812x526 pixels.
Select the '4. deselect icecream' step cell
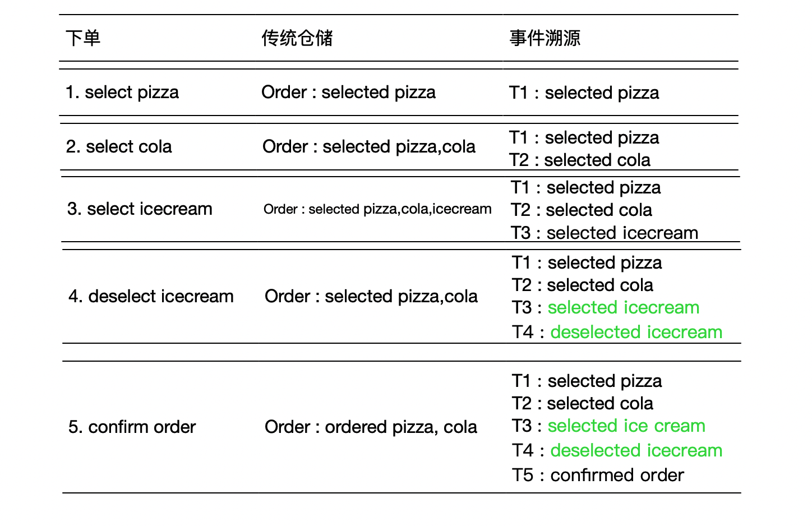[x=151, y=296]
